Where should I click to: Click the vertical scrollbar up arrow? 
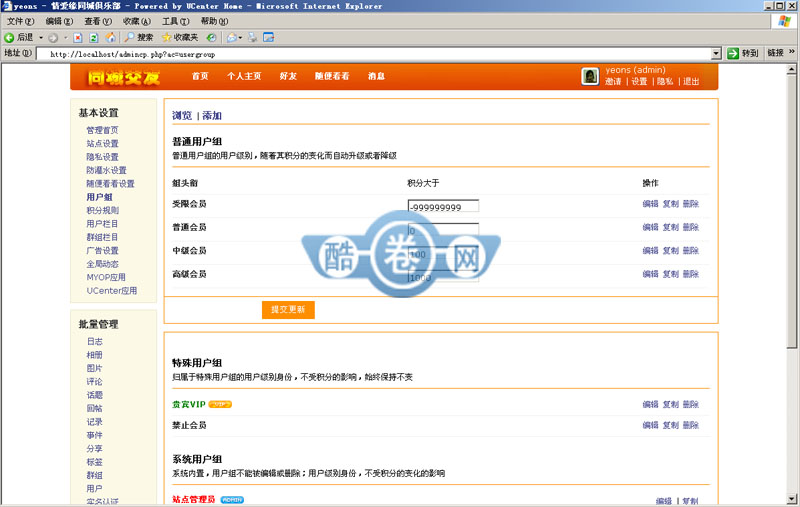[x=791, y=69]
